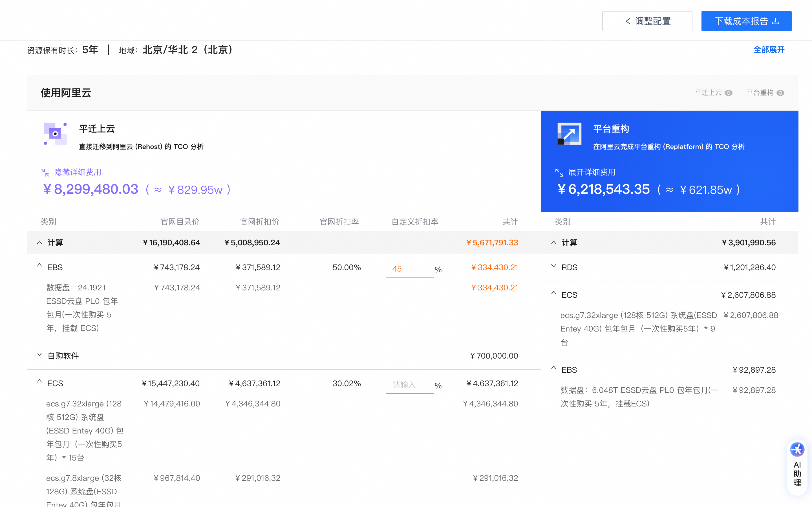Collapse the left 计算 category row
The height and width of the screenshot is (507, 812).
(x=39, y=243)
